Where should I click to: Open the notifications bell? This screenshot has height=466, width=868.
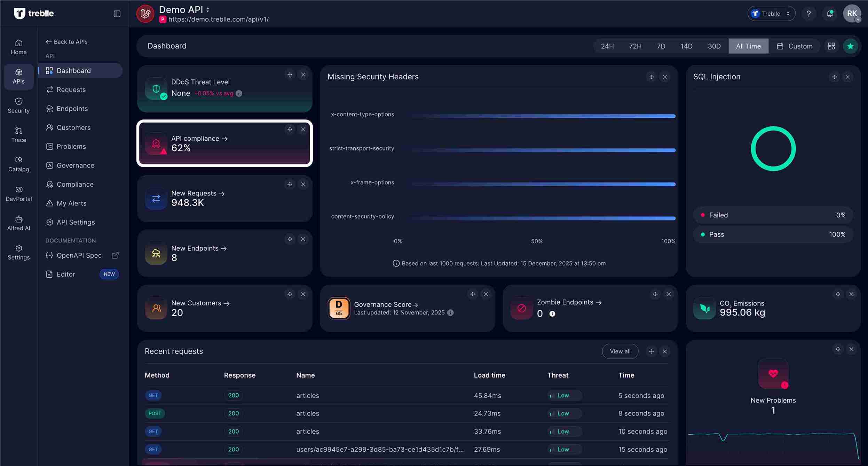[829, 14]
